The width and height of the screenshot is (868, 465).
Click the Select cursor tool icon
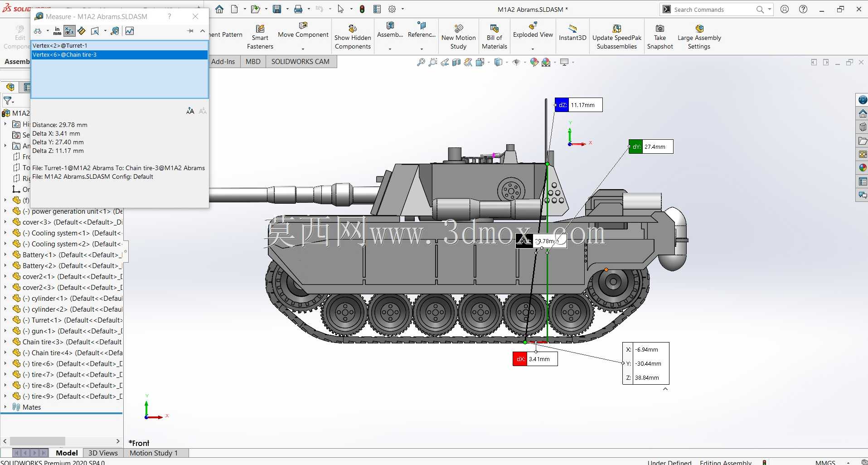tap(341, 9)
